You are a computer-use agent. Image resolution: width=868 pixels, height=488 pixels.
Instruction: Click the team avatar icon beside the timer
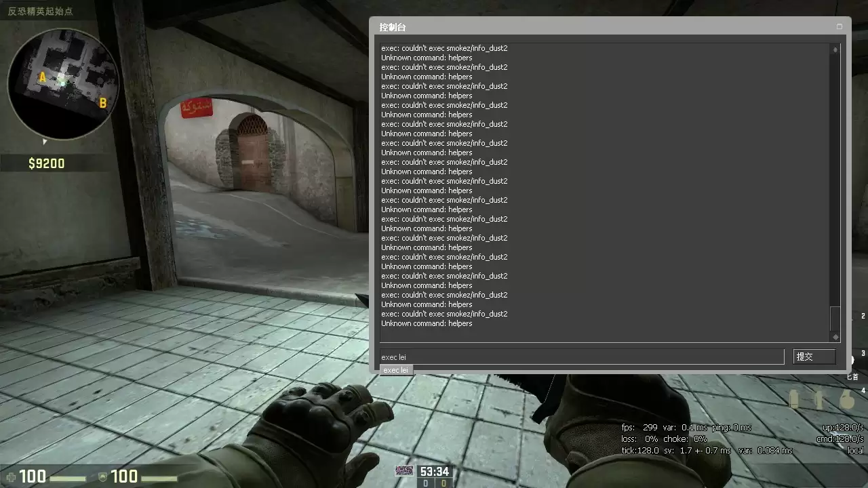[x=404, y=471]
